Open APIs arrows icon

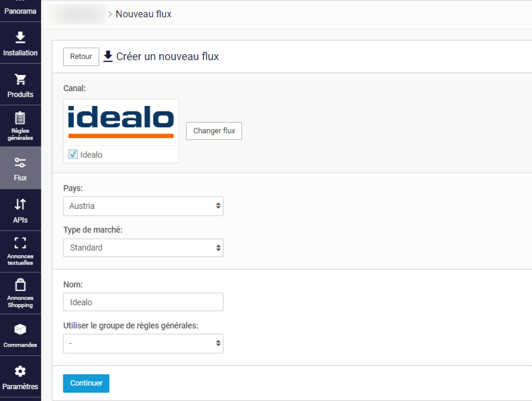pos(20,204)
